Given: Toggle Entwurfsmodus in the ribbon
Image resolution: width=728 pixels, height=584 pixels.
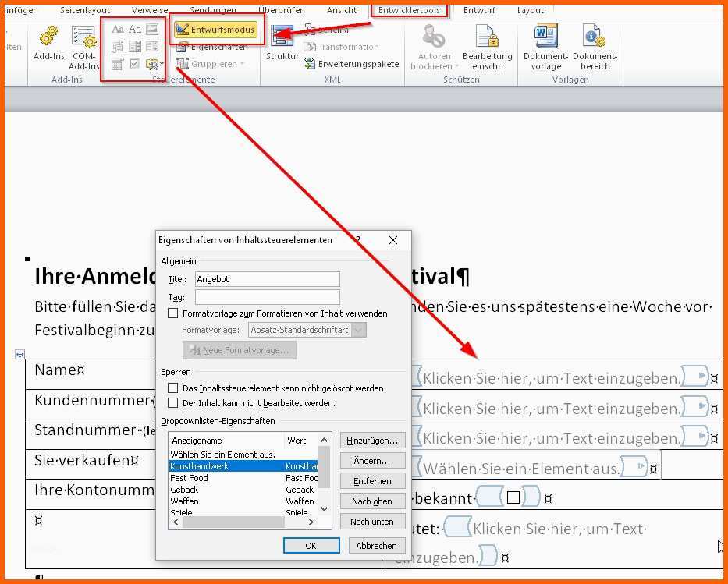Looking at the screenshot, I should click(x=215, y=30).
